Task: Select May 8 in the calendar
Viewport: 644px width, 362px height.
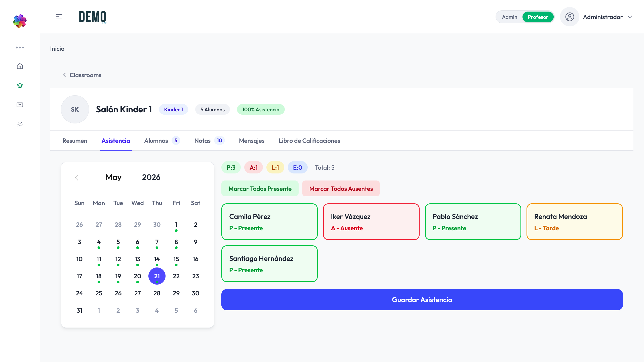Action: point(176,242)
